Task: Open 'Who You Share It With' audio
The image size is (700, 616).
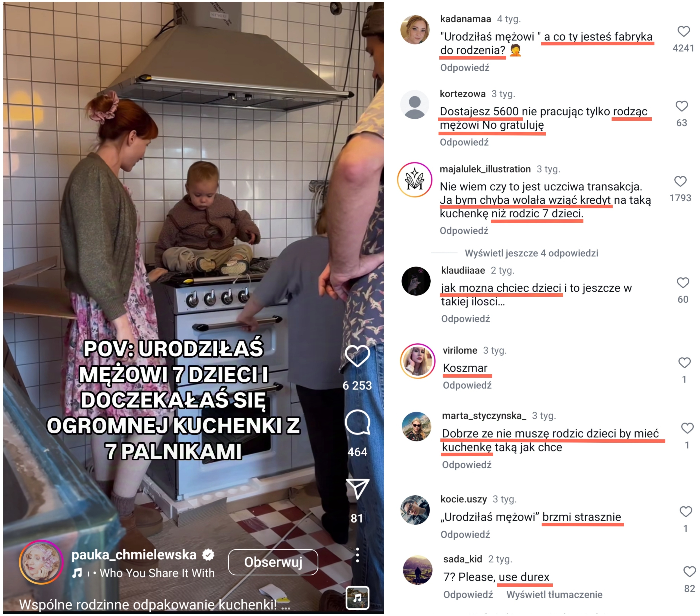Action: coord(157,573)
